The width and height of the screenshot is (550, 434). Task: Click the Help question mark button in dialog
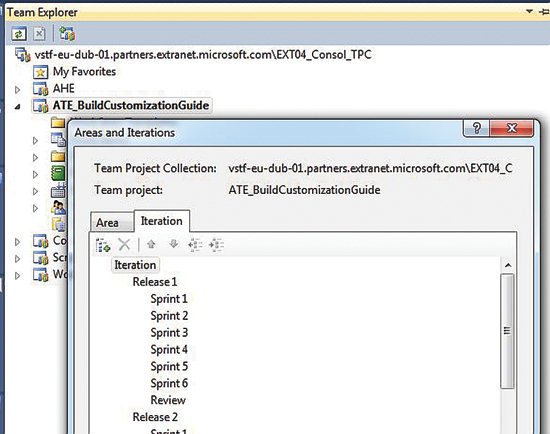[476, 128]
